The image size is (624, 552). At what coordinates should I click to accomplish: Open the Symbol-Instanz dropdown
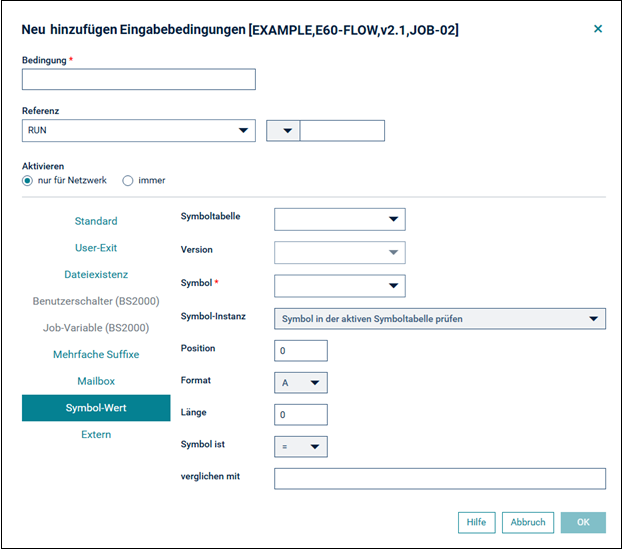[440, 319]
